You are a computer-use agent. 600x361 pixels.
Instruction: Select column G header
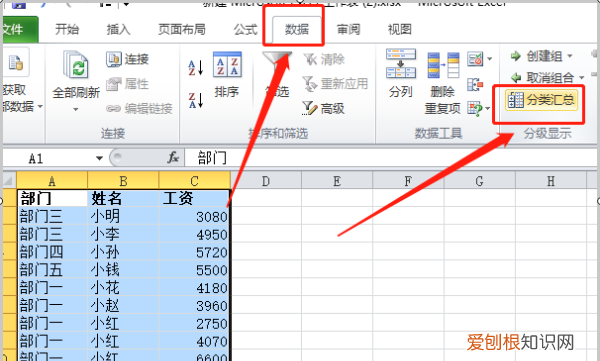tap(479, 181)
